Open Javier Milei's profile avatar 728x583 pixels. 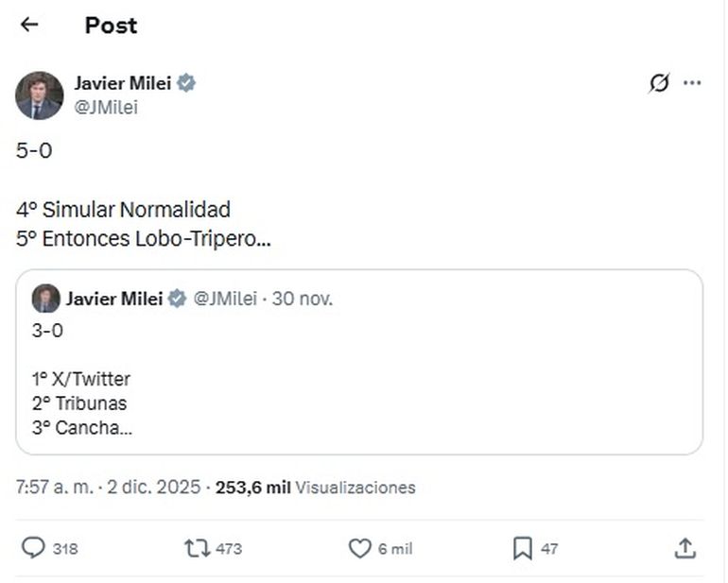tap(40, 94)
